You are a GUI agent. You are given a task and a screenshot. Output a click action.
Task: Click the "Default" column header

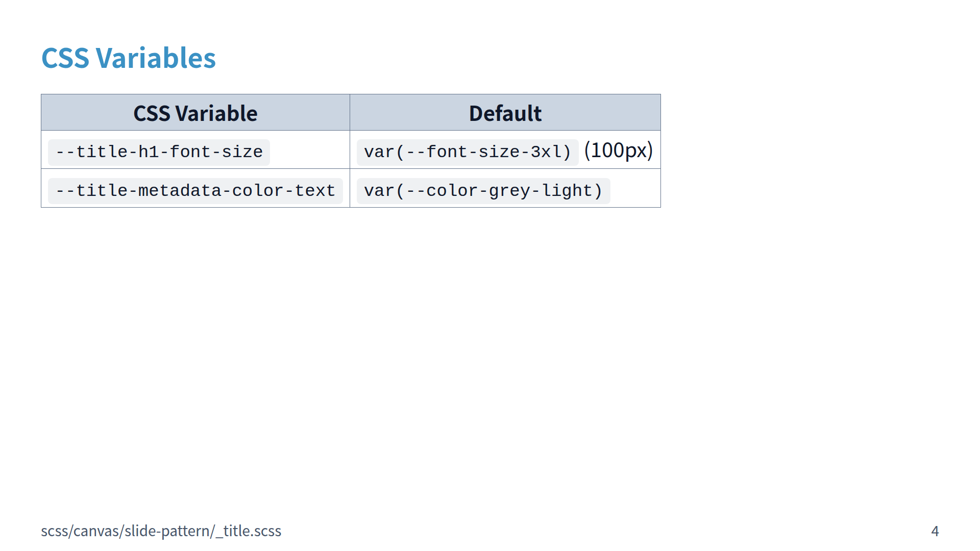(505, 113)
